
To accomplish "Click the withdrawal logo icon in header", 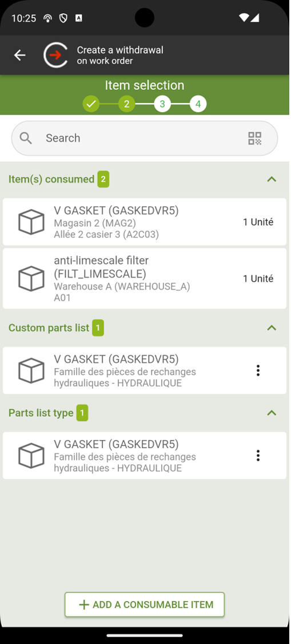I will tap(56, 55).
